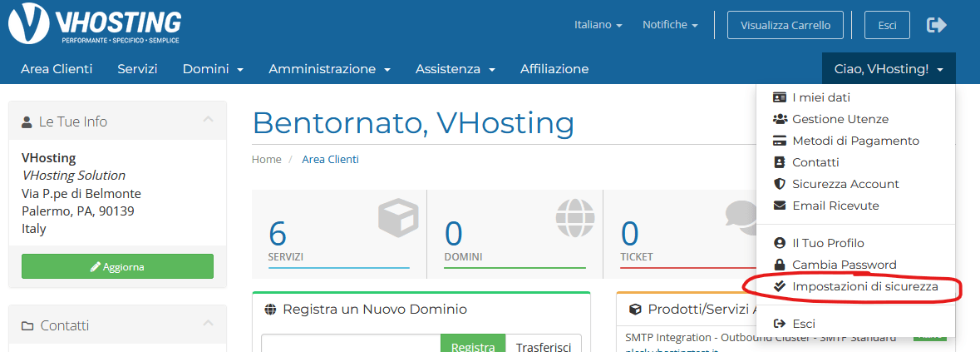This screenshot has height=352, width=980.
Task: Expand the Domini menu
Action: [213, 69]
